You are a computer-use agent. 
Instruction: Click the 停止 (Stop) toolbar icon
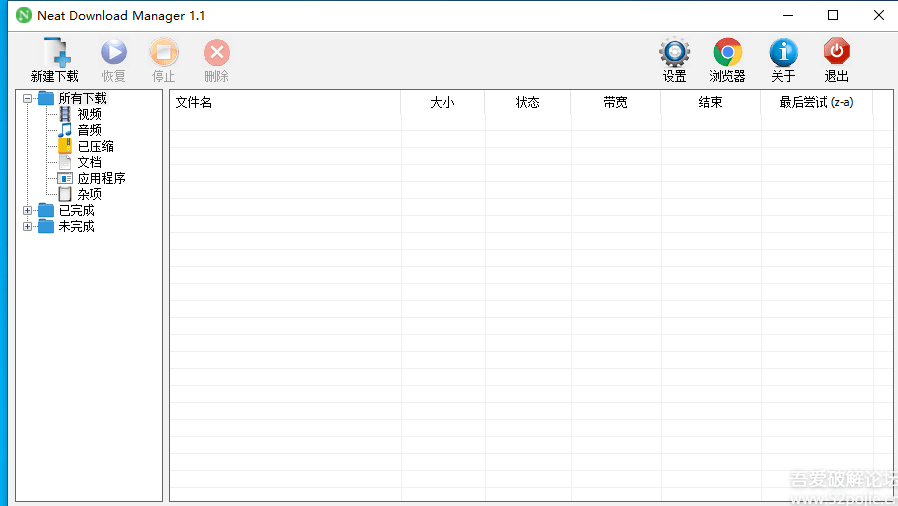[164, 54]
